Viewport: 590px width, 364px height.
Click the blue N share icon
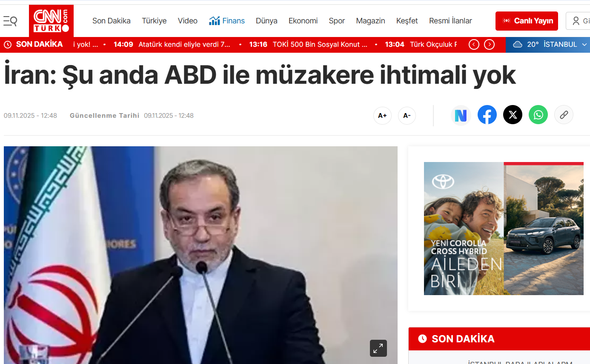[461, 115]
